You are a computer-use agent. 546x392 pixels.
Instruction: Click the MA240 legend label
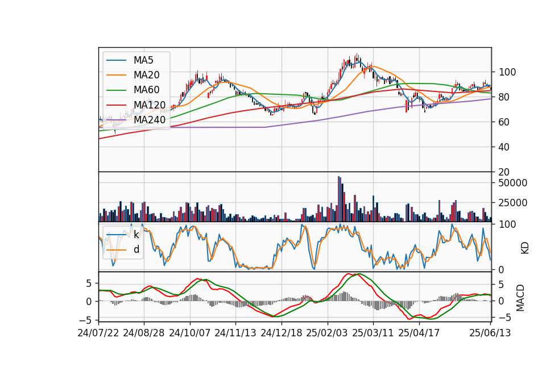point(150,120)
